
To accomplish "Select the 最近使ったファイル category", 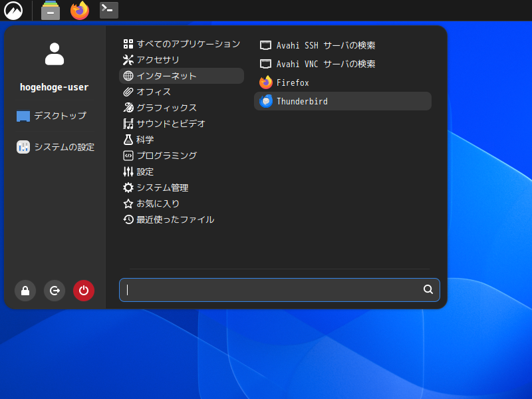I will tap(182, 219).
